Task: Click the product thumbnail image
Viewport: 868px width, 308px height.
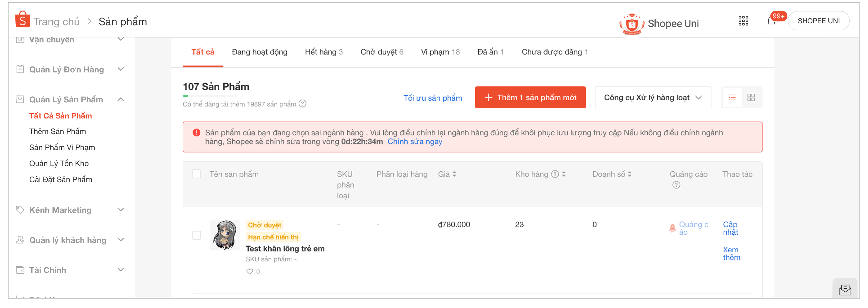Action: tap(225, 235)
